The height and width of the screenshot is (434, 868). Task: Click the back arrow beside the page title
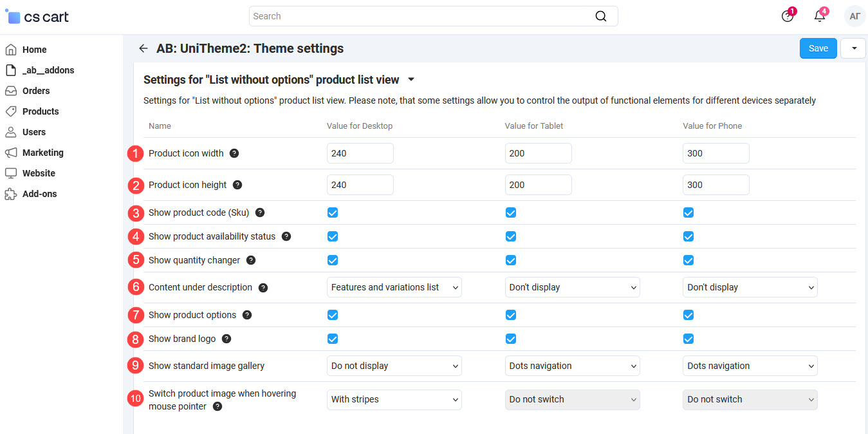point(143,48)
